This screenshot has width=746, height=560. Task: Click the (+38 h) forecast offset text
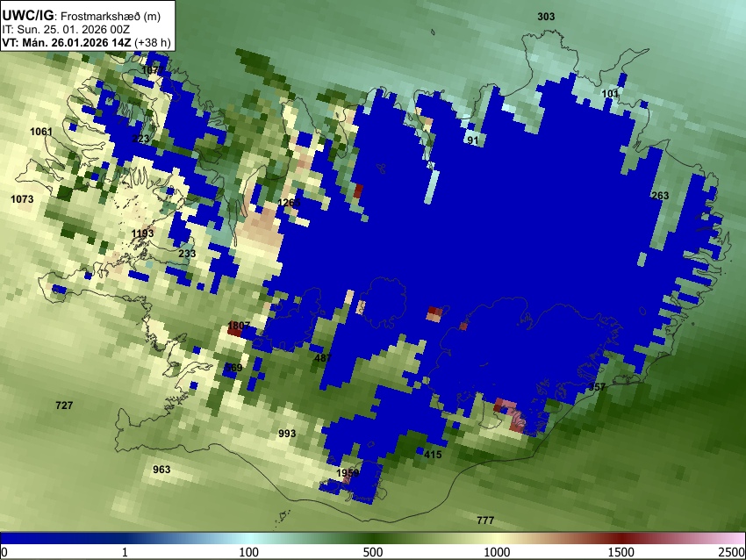coord(152,42)
